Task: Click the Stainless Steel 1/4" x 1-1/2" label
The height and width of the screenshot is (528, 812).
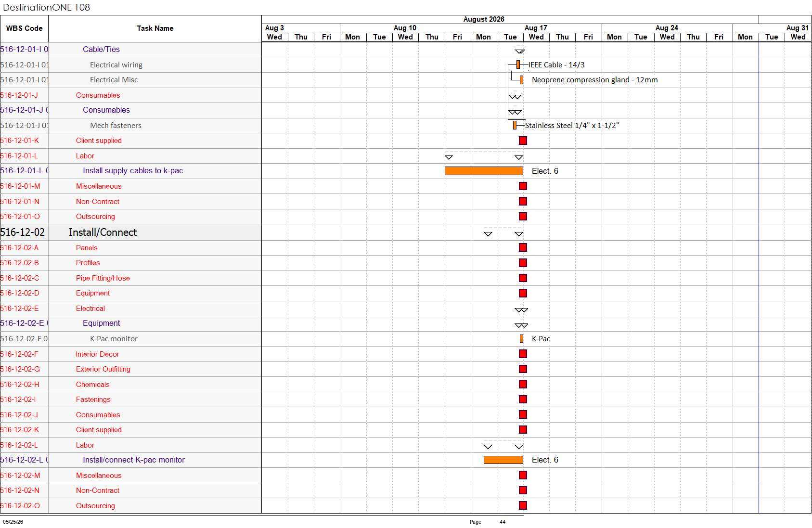Action: pos(572,125)
